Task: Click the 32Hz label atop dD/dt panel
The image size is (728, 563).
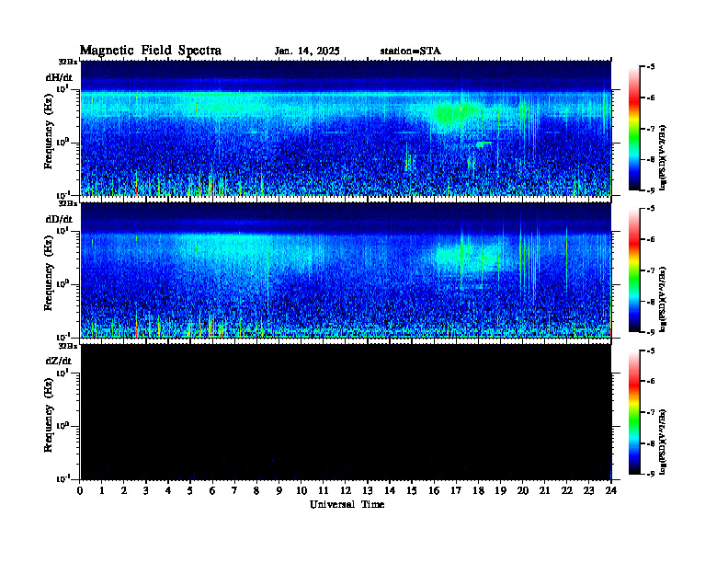Action: pos(68,203)
